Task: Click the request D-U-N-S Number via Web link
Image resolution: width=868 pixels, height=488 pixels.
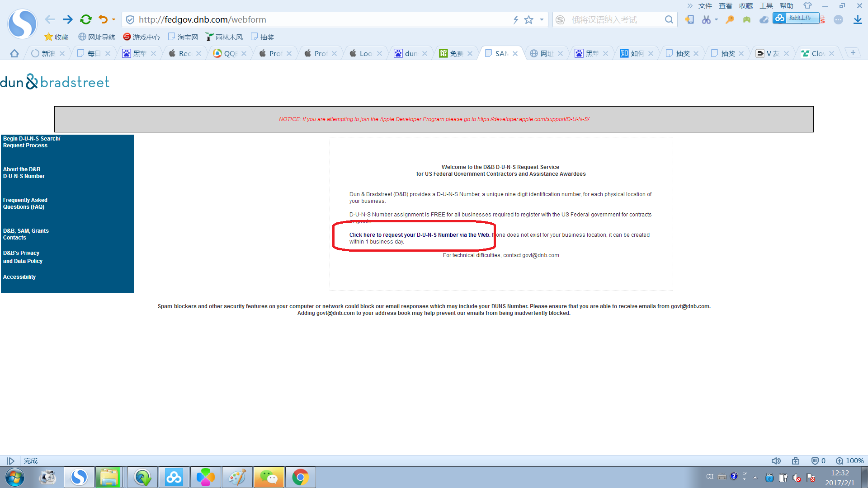Action: click(419, 235)
